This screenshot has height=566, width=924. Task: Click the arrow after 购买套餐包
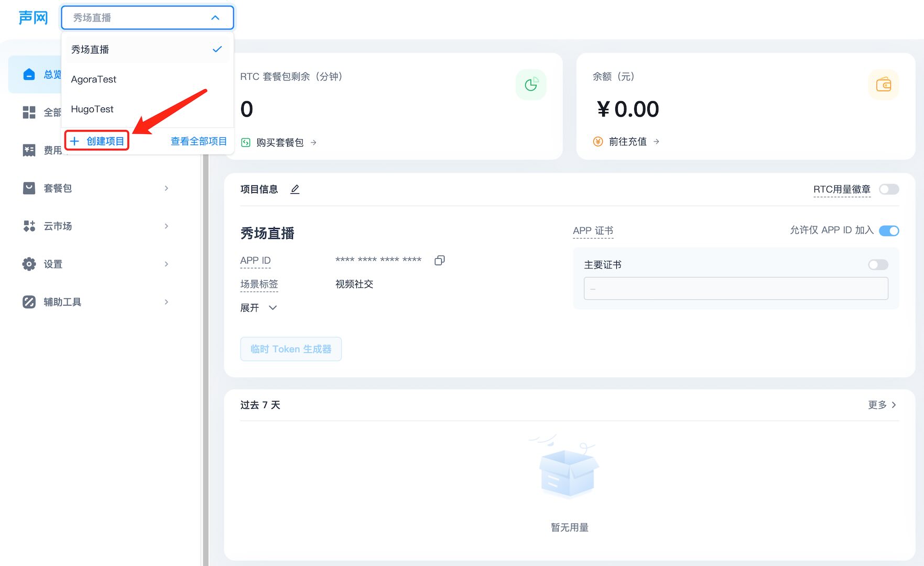(313, 143)
